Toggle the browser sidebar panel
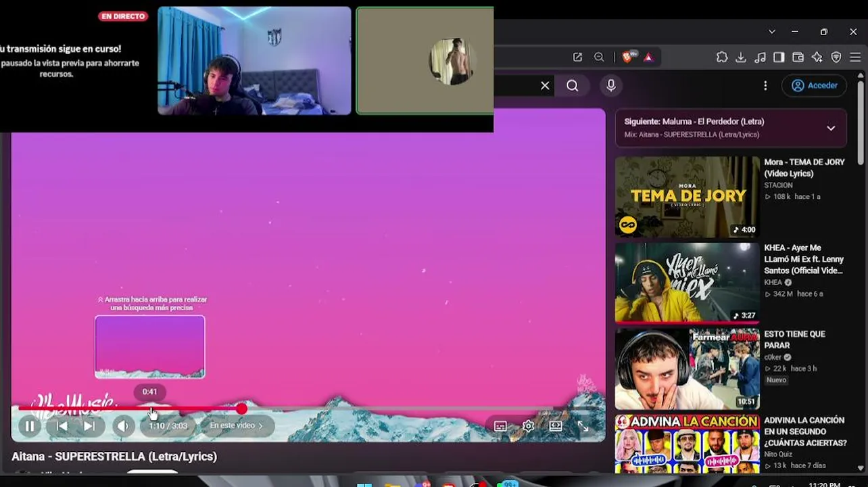 [x=779, y=57]
